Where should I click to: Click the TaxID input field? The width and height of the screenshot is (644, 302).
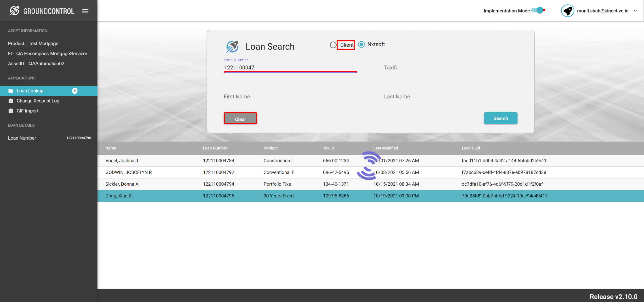450,68
